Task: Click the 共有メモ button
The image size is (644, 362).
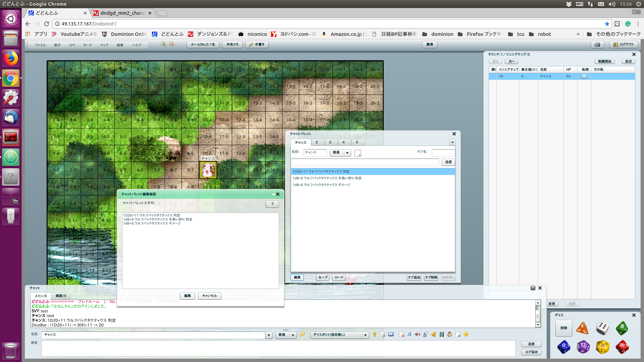Action: [232, 44]
